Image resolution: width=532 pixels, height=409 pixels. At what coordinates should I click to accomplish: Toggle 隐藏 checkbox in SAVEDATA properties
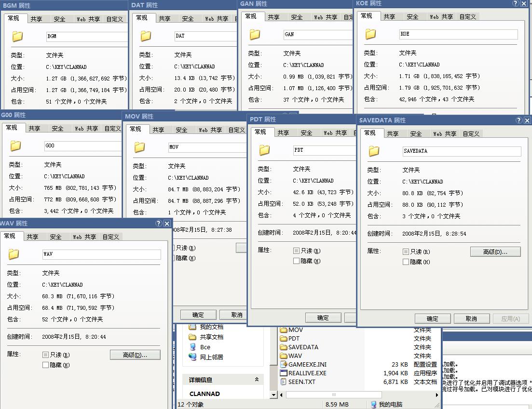click(x=406, y=262)
